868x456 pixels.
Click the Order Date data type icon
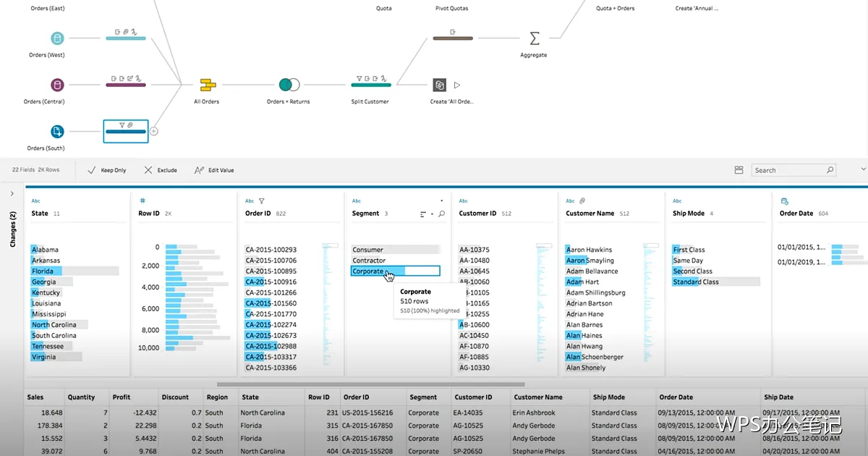click(785, 201)
